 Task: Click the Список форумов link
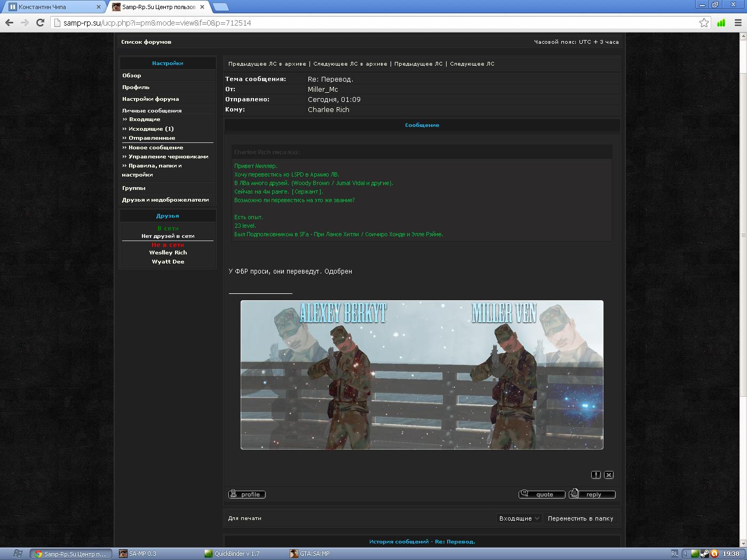point(146,42)
